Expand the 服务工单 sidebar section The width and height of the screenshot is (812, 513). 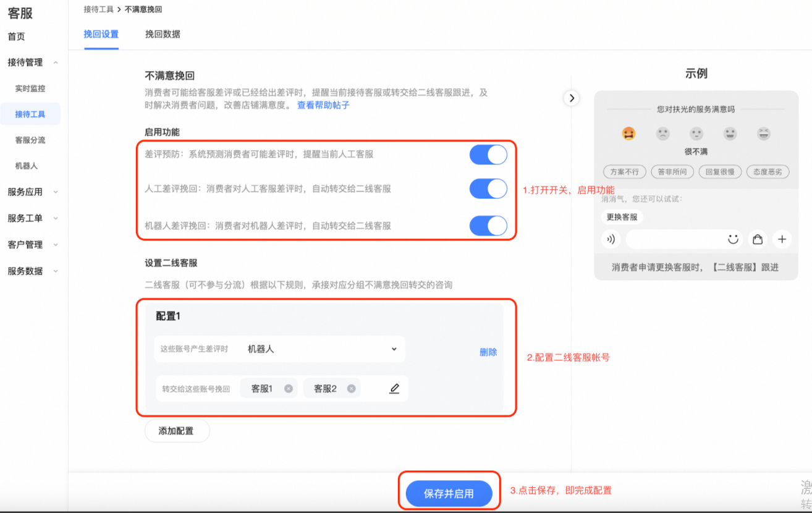56,219
